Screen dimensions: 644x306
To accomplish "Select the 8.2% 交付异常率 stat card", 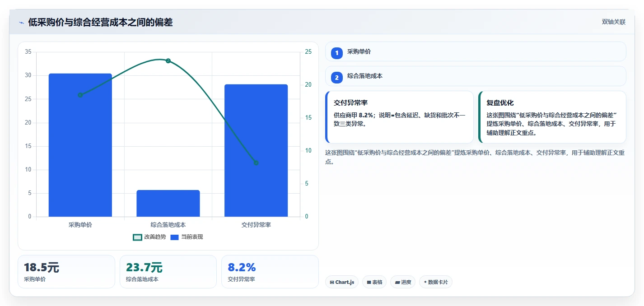I will [270, 272].
